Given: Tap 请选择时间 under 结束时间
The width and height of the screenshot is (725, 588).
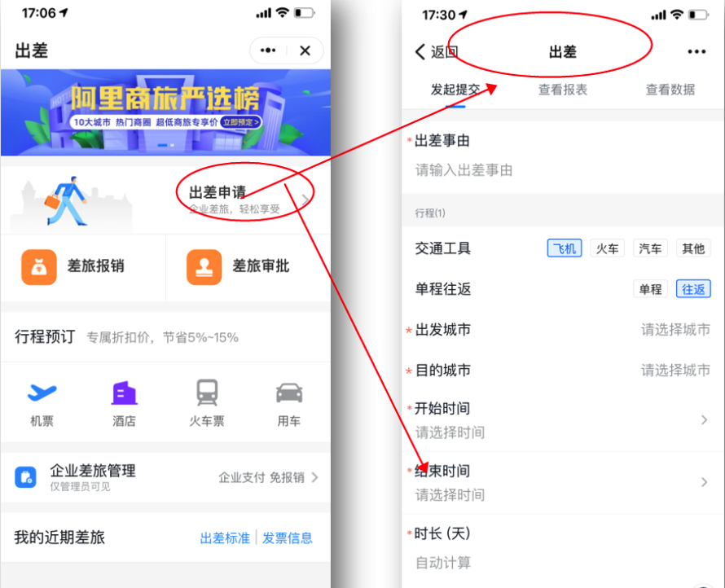Looking at the screenshot, I should (450, 495).
